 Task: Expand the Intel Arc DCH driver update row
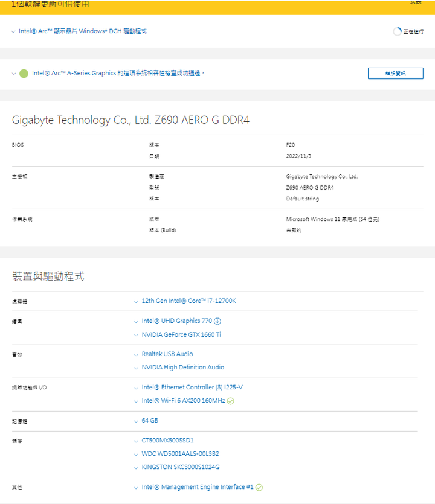click(x=13, y=31)
